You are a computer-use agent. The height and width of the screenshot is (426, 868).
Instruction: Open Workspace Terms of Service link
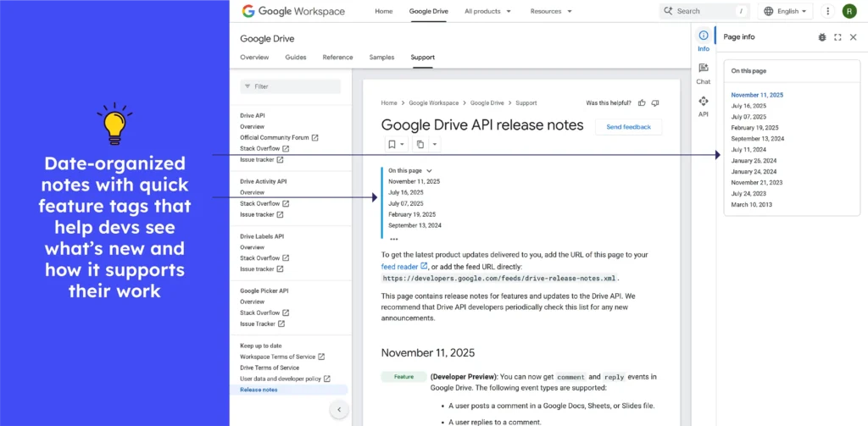pyautogui.click(x=282, y=357)
